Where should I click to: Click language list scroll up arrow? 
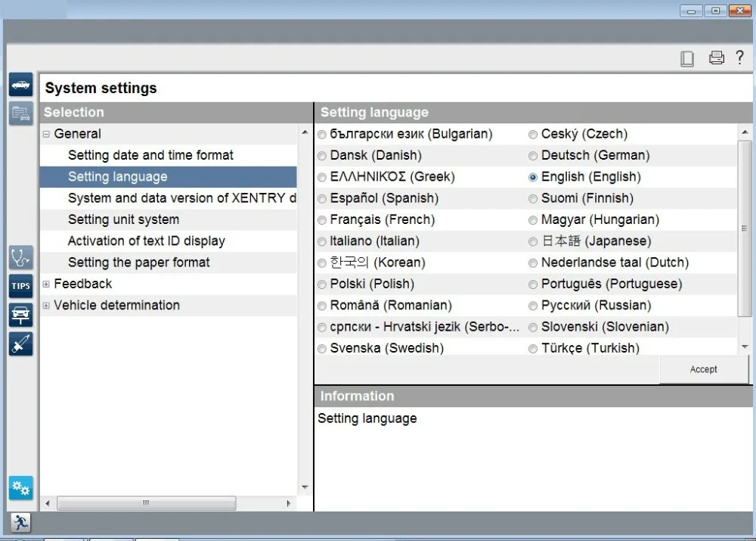745,132
